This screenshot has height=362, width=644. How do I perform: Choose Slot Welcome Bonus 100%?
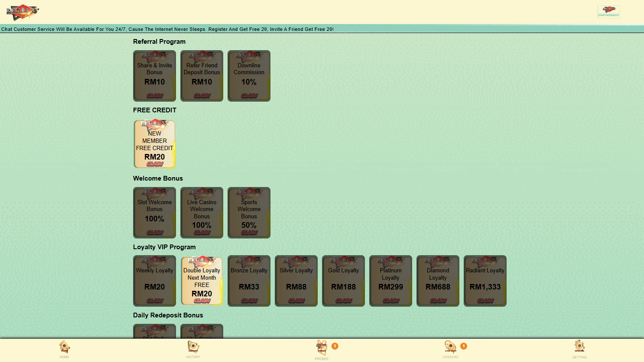(x=155, y=213)
